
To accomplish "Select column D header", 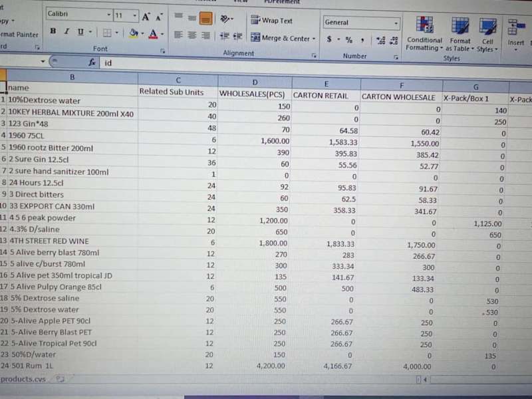I will pos(255,82).
